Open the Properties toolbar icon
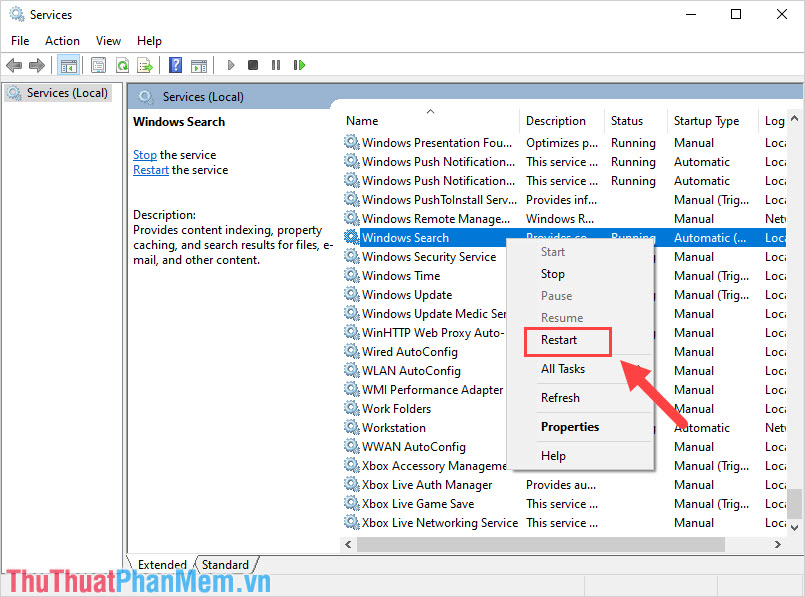805x597 pixels. [x=97, y=64]
